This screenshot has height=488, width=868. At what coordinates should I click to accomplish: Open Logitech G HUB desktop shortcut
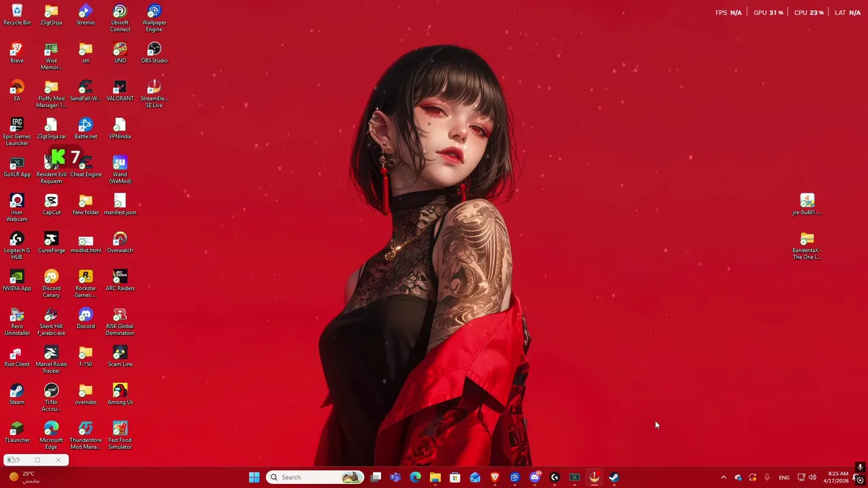click(17, 246)
